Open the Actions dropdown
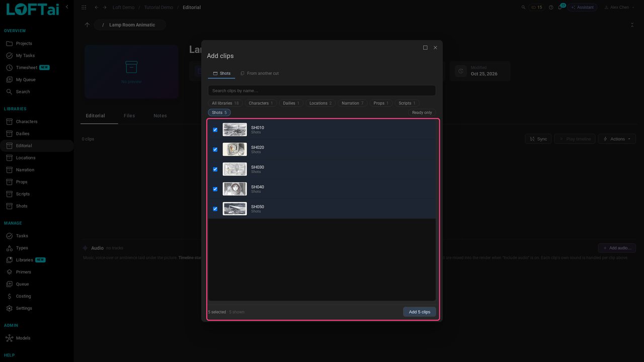The height and width of the screenshot is (362, 644). [617, 139]
